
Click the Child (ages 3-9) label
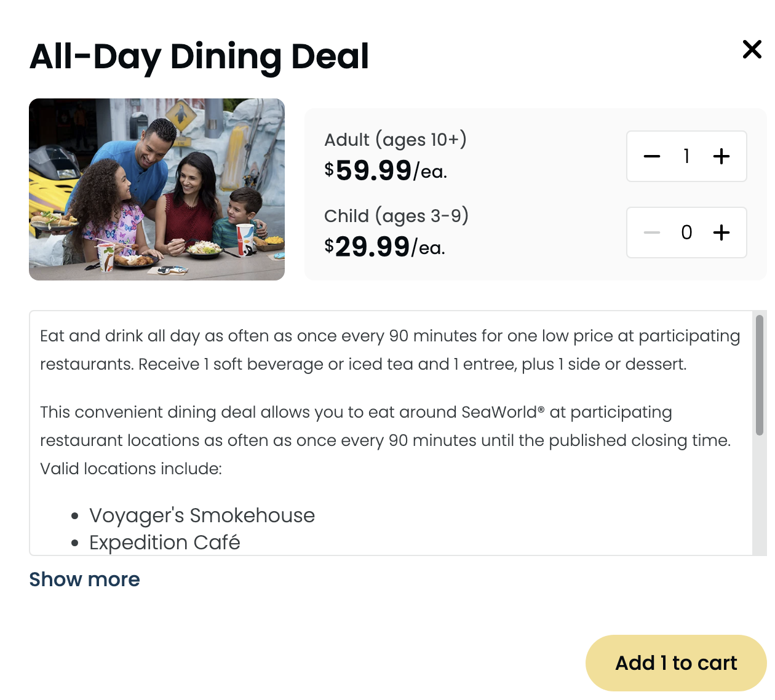[396, 216]
